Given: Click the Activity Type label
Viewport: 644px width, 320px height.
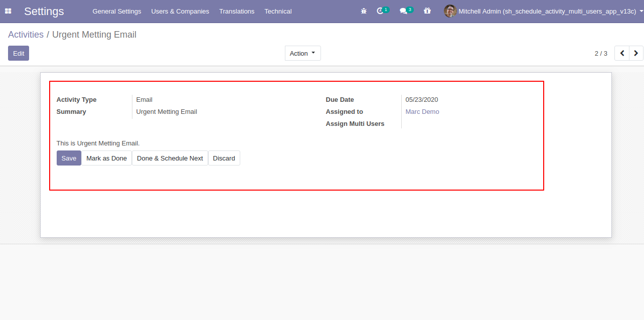Looking at the screenshot, I should click(77, 100).
